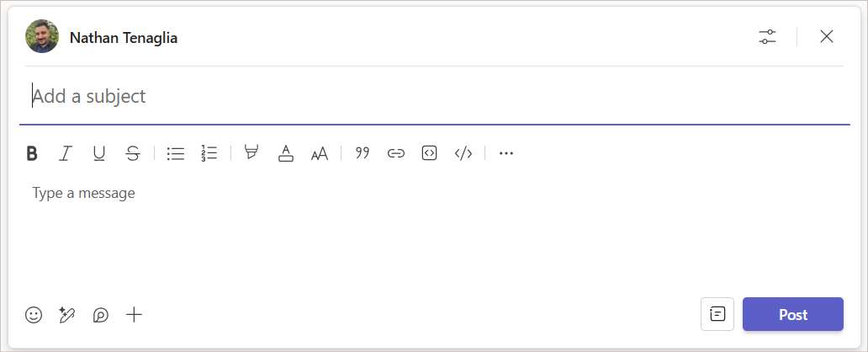Screen dimensions: 868x352
Task: Open the plus actions and apps menu
Action: (134, 315)
